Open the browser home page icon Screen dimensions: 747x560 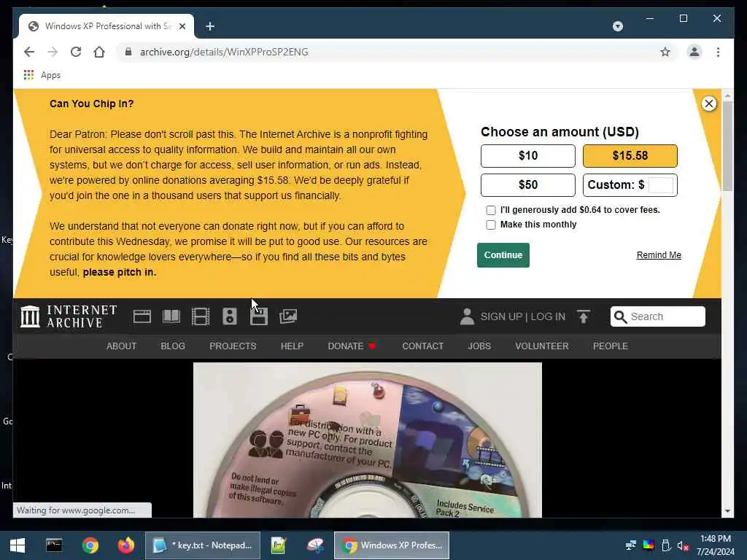pyautogui.click(x=99, y=52)
